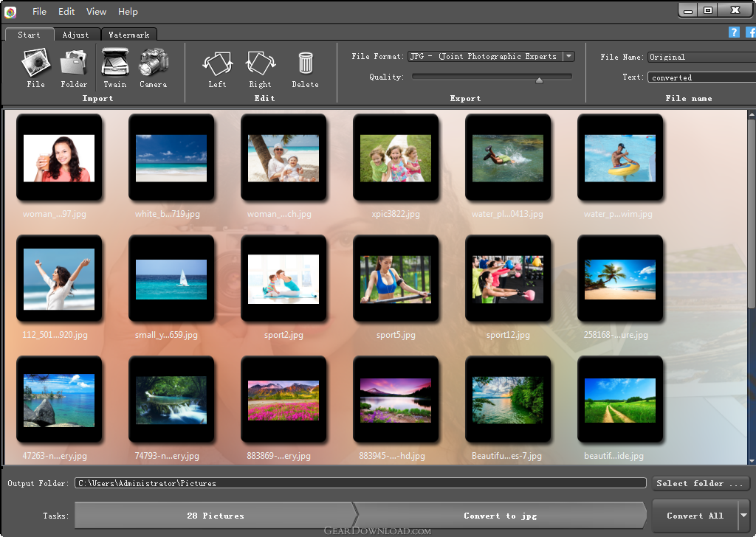The image size is (756, 537).
Task: Import a Folder of pictures
Action: (x=74, y=68)
